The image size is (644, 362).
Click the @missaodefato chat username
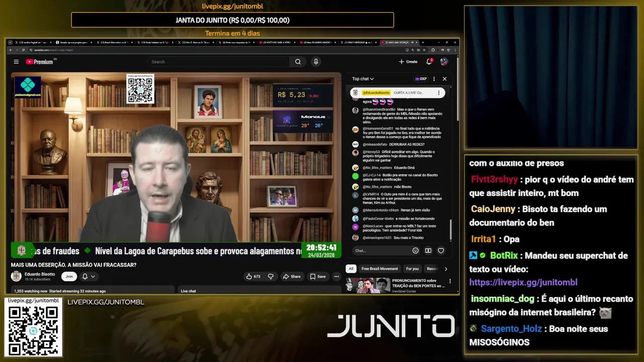coord(375,144)
